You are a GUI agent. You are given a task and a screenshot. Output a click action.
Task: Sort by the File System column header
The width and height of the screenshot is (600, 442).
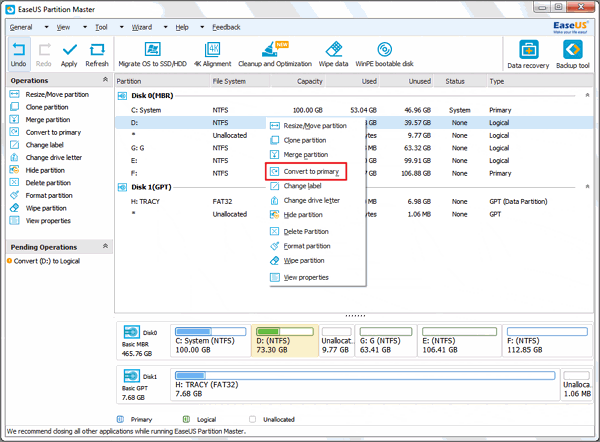[240, 81]
